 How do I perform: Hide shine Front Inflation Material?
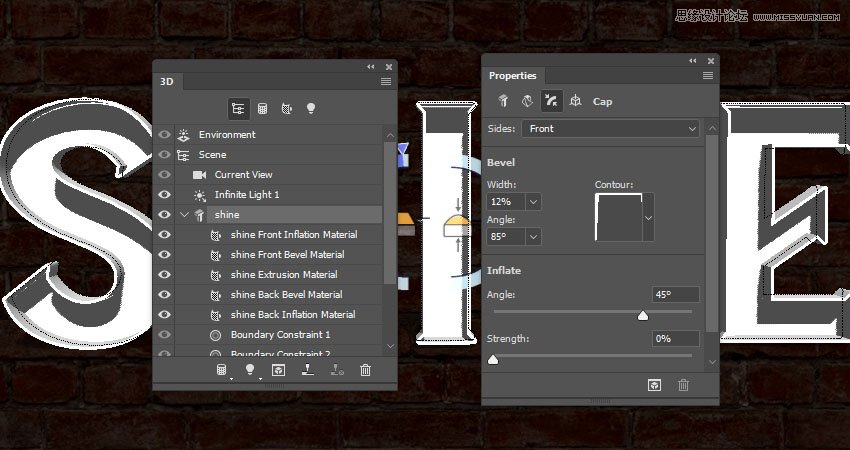coord(164,235)
